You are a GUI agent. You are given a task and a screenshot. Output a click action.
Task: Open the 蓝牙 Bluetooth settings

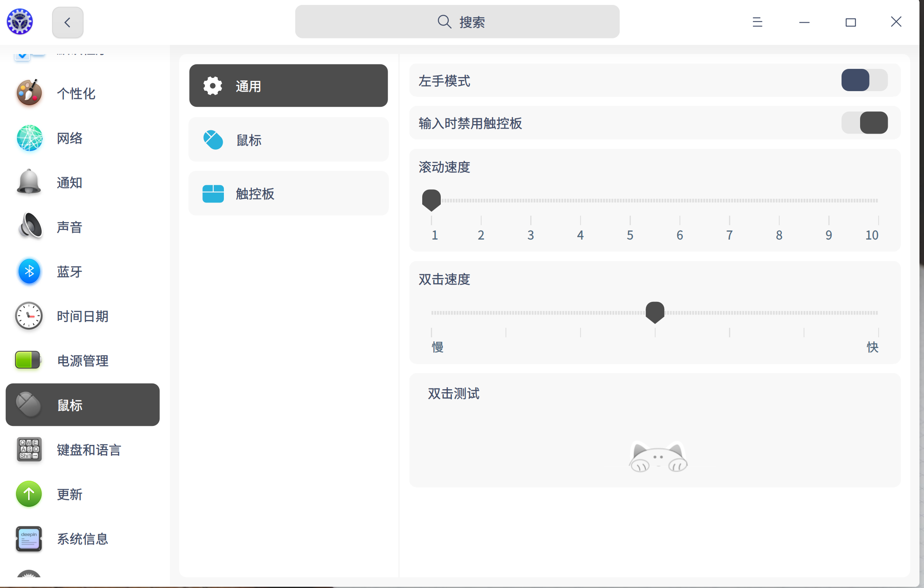pyautogui.click(x=69, y=271)
